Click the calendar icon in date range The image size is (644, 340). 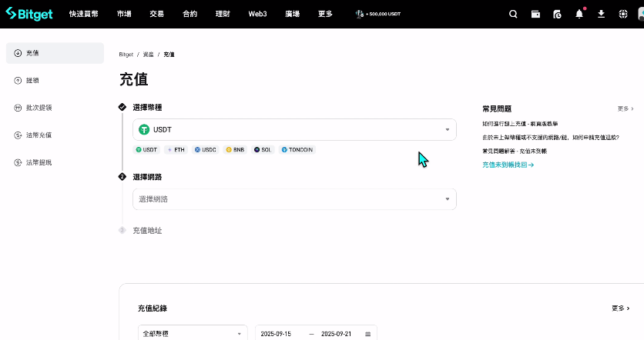click(x=367, y=334)
